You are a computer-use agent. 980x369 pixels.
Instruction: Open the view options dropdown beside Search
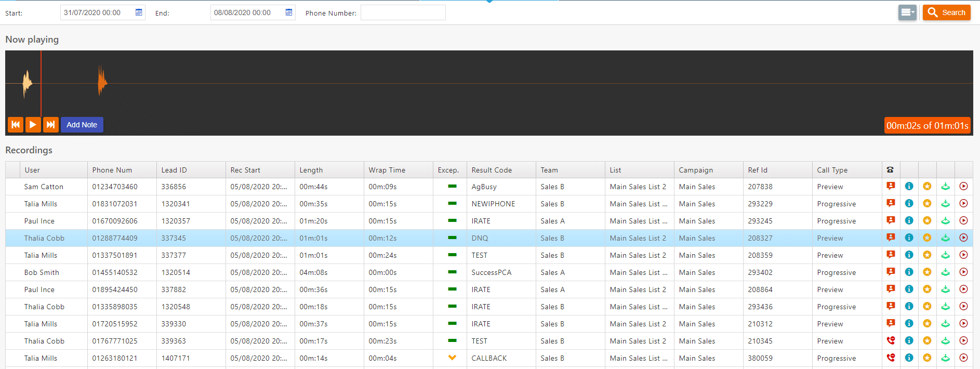click(x=907, y=12)
